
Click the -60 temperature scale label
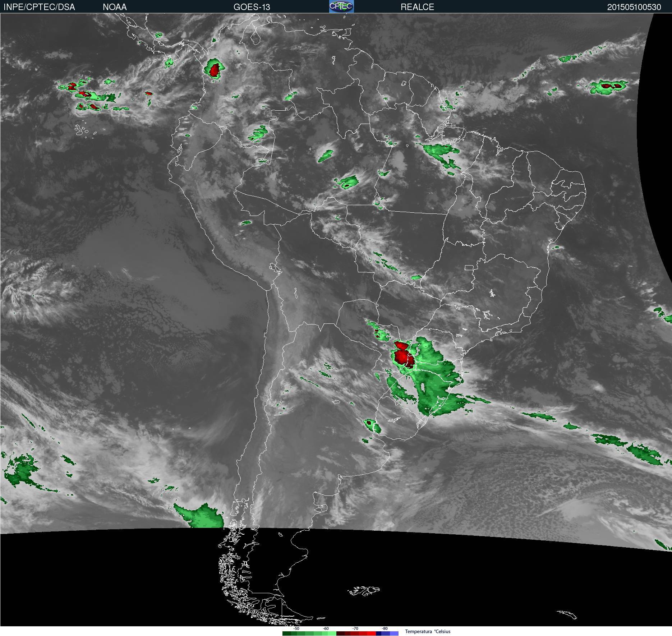pos(326,628)
